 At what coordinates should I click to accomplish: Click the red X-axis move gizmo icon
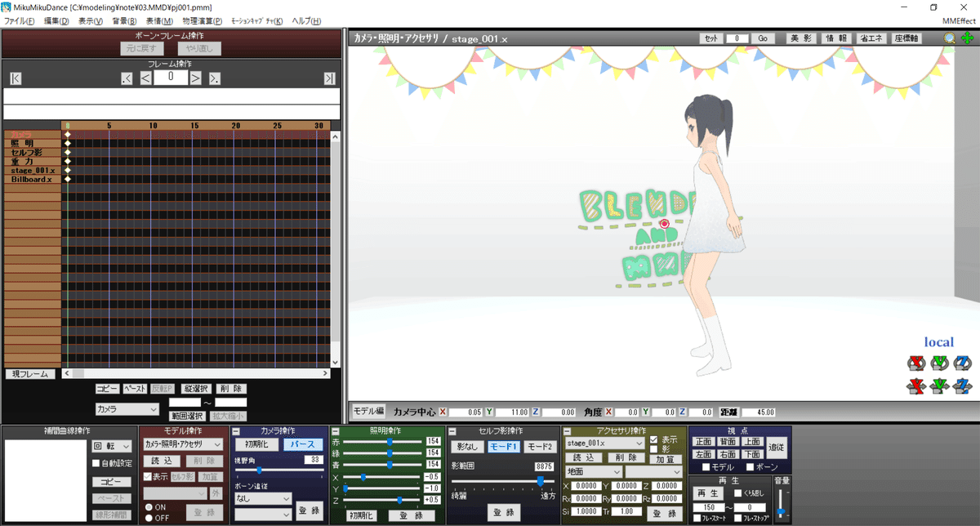915,386
